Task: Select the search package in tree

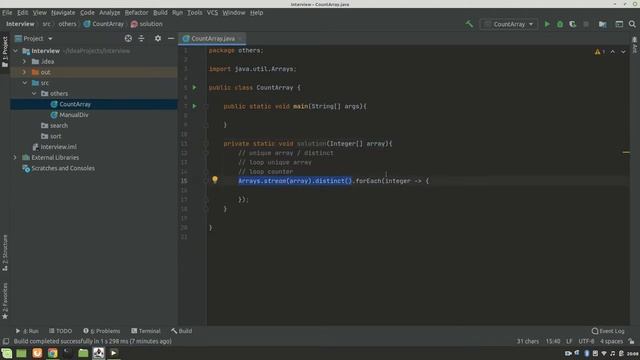Action: pyautogui.click(x=59, y=126)
